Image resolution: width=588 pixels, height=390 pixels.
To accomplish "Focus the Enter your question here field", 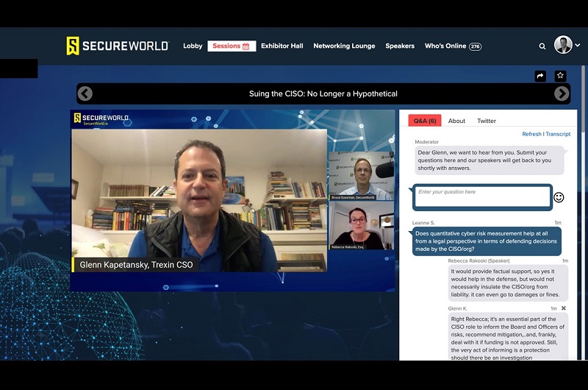I will pyautogui.click(x=482, y=197).
